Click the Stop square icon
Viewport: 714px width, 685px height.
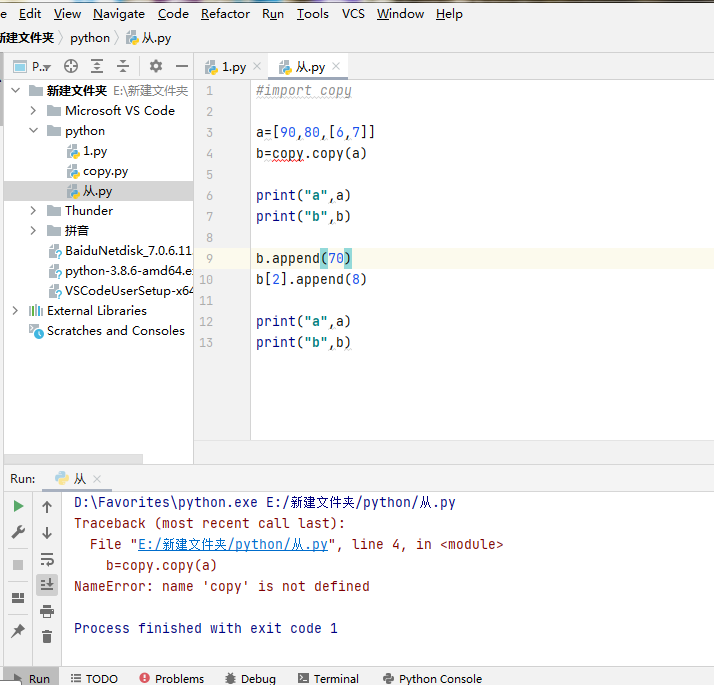pos(18,565)
